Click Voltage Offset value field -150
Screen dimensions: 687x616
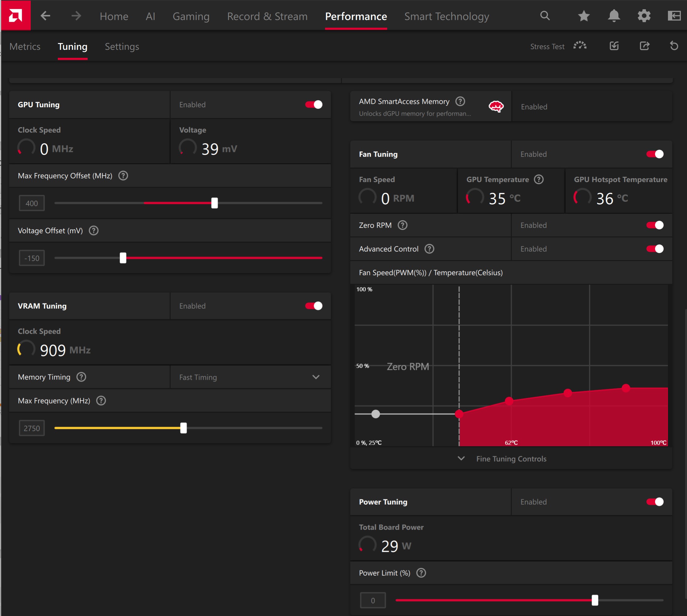32,258
